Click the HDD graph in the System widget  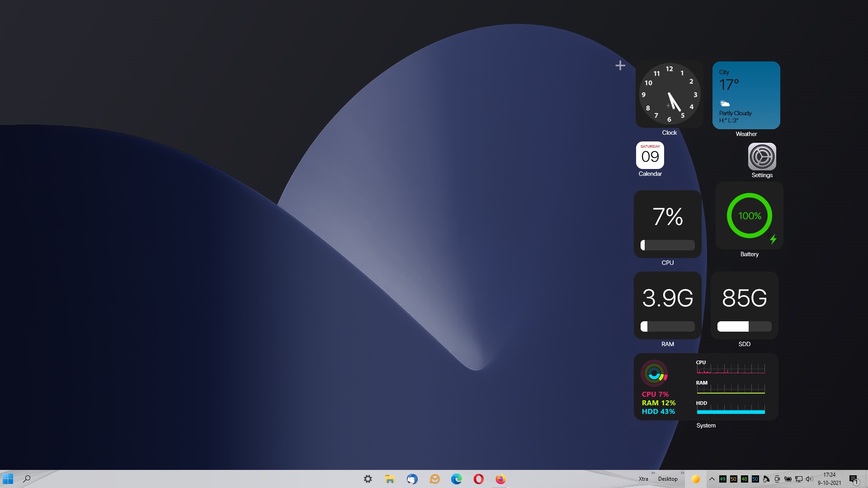click(731, 409)
